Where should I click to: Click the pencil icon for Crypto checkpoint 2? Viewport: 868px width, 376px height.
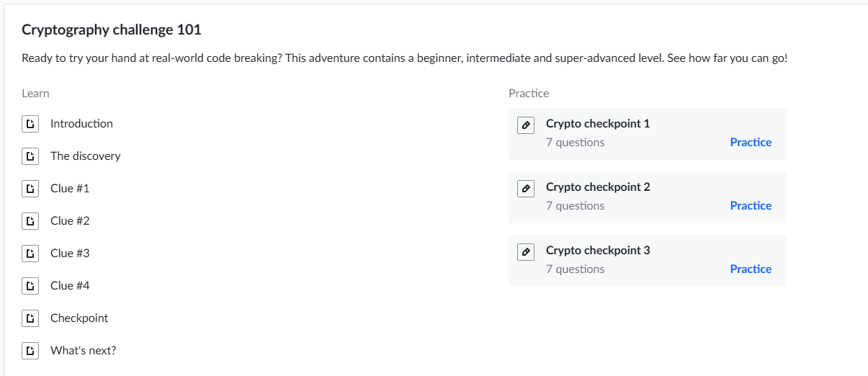(x=526, y=189)
